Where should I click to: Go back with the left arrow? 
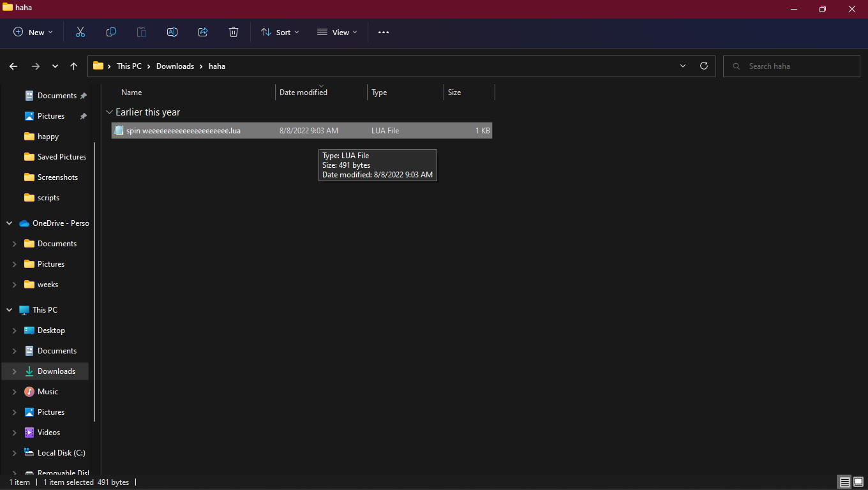tap(13, 66)
